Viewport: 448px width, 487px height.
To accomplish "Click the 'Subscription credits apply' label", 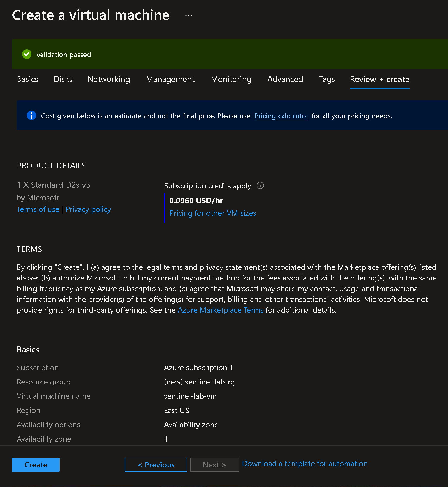I will pyautogui.click(x=208, y=186).
